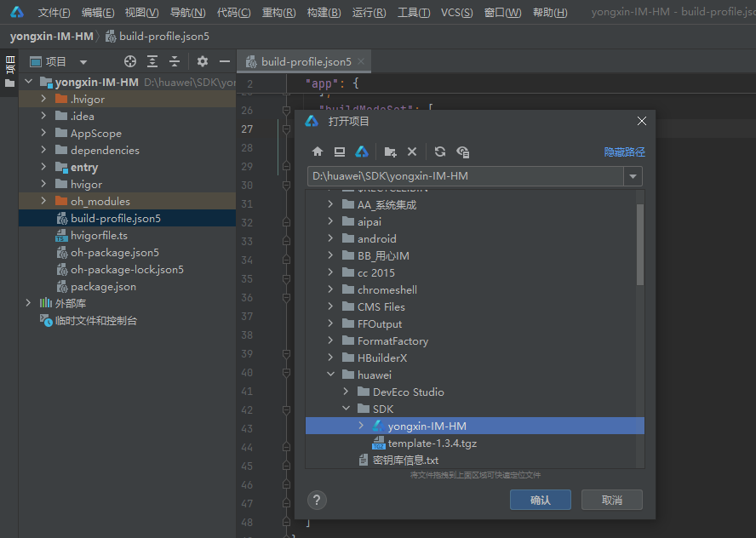Cancel the dialog with 取消
756x538 pixels.
coord(612,500)
